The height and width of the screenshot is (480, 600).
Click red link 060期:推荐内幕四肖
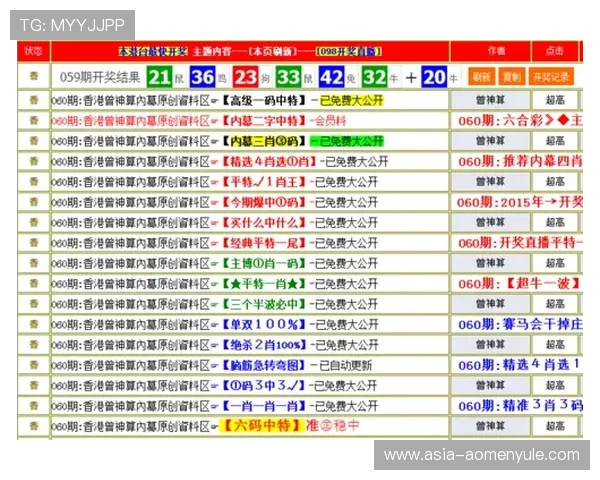tap(520, 162)
